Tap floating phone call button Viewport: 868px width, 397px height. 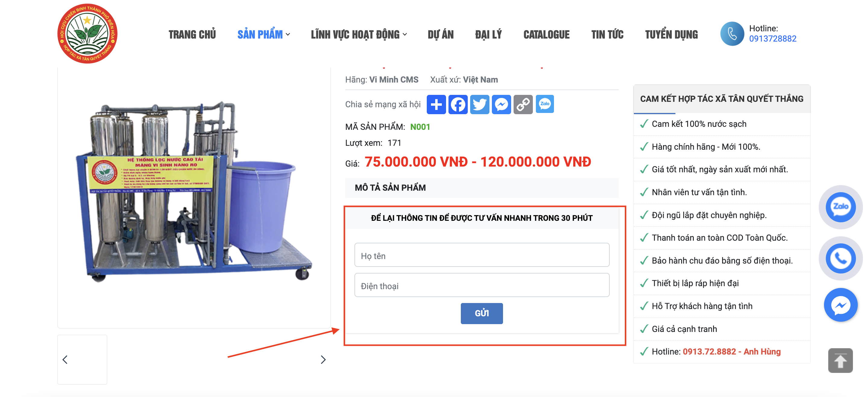(840, 258)
